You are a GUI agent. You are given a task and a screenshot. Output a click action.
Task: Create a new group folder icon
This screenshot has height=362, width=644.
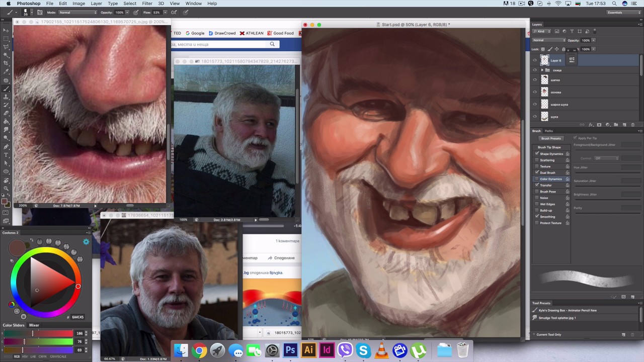click(x=616, y=125)
